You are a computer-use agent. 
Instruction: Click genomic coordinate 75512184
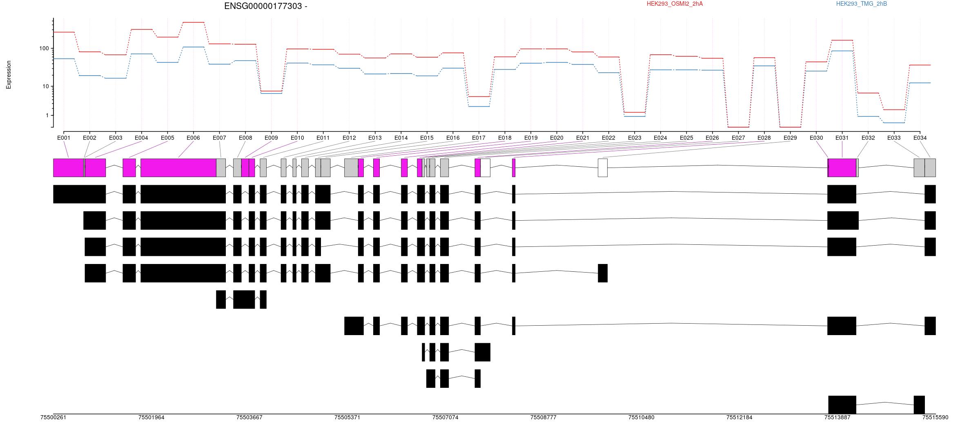[739, 417]
